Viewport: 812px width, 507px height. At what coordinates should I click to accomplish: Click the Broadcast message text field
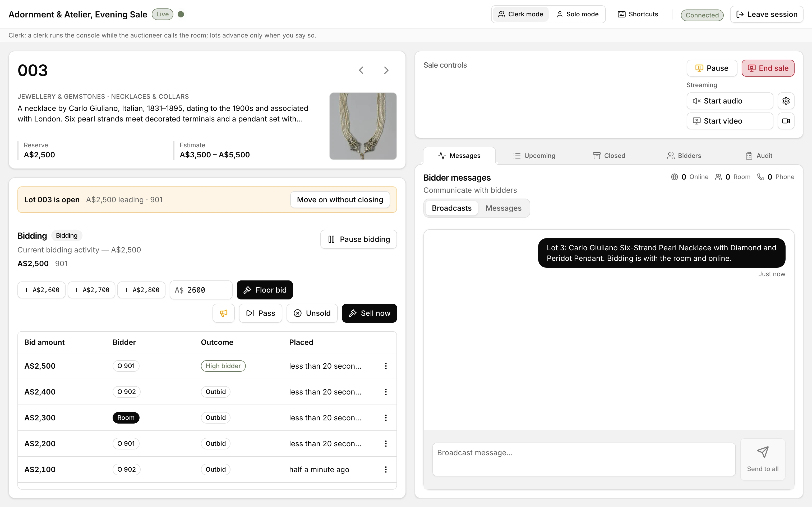[x=584, y=459]
